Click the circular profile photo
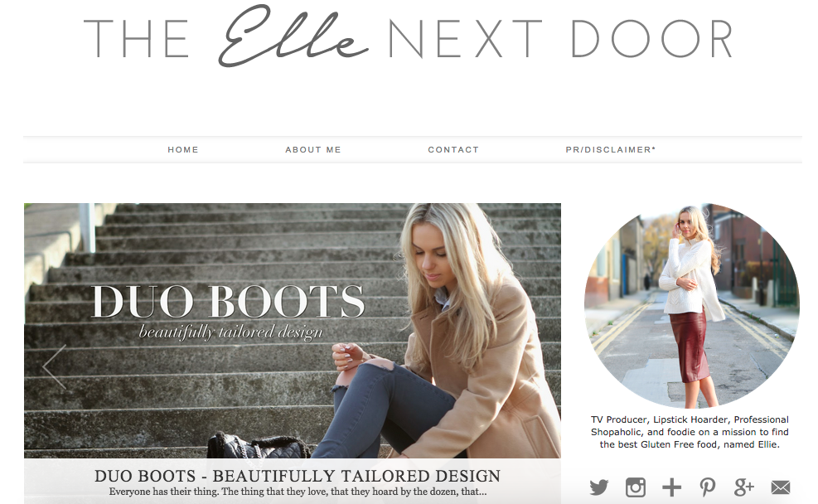Image resolution: width=818 pixels, height=504 pixels. tap(691, 305)
